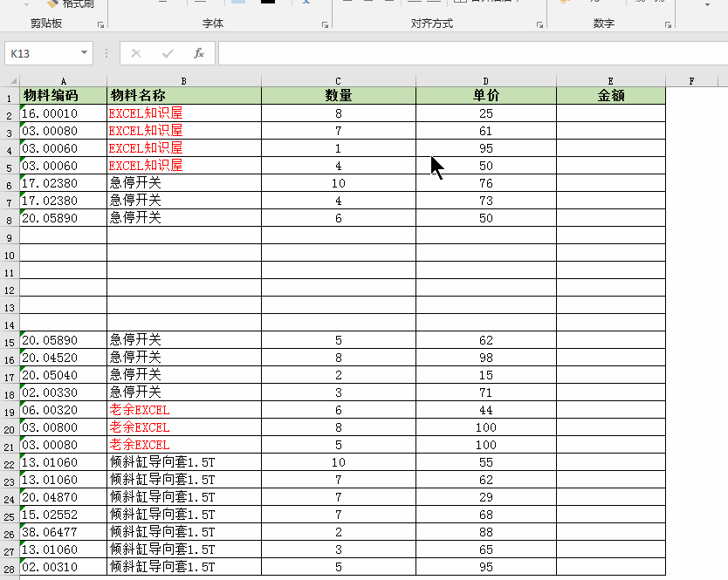This screenshot has width=728, height=580.
Task: Select unit price 71 in row 18
Action: tap(485, 392)
